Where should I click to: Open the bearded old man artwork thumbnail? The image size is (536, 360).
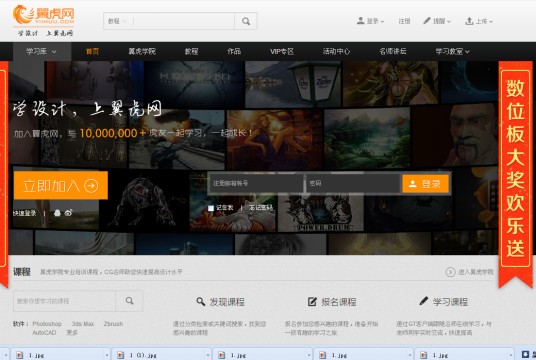pyautogui.click(x=455, y=135)
